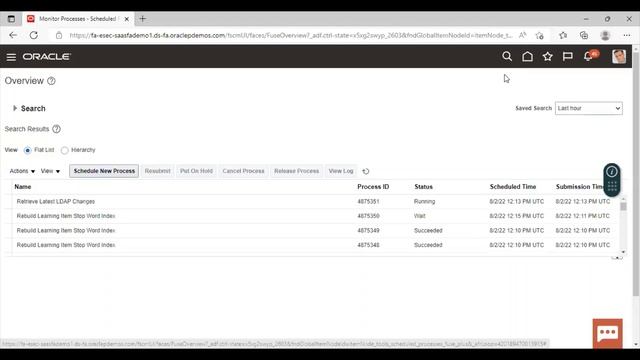The height and width of the screenshot is (360, 640).
Task: Sort by the Name column header
Action: 23,187
